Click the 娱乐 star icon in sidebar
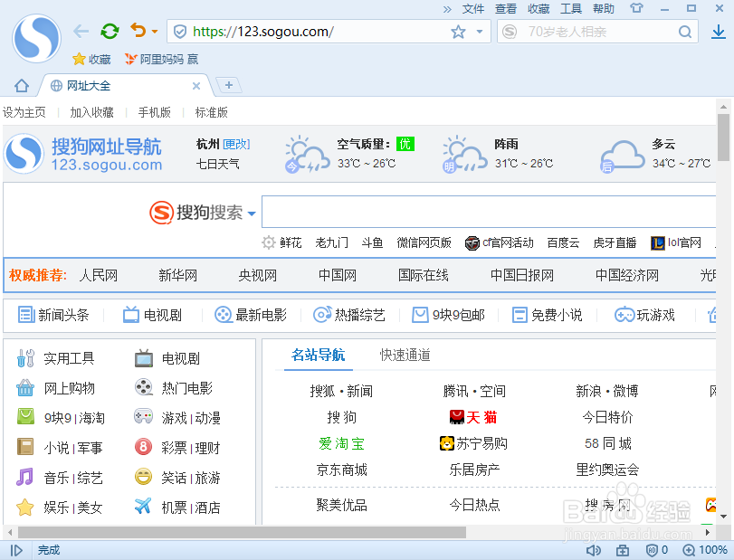Viewport: 734px width, 560px height. pos(24,508)
